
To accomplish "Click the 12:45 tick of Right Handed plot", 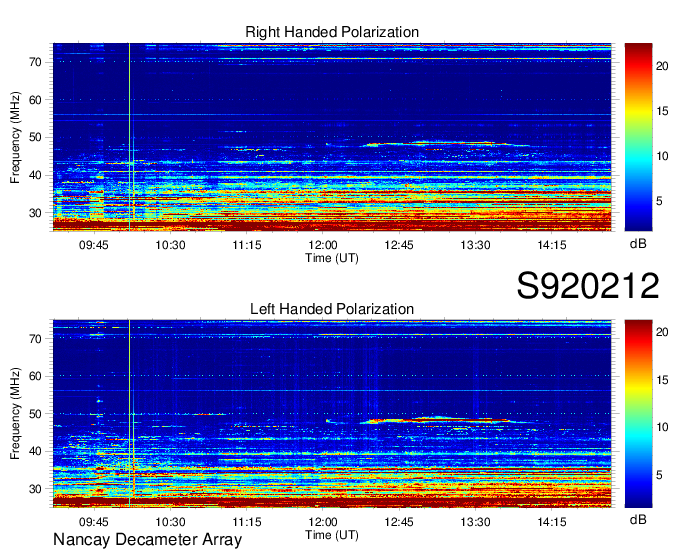I will pyautogui.click(x=399, y=245).
